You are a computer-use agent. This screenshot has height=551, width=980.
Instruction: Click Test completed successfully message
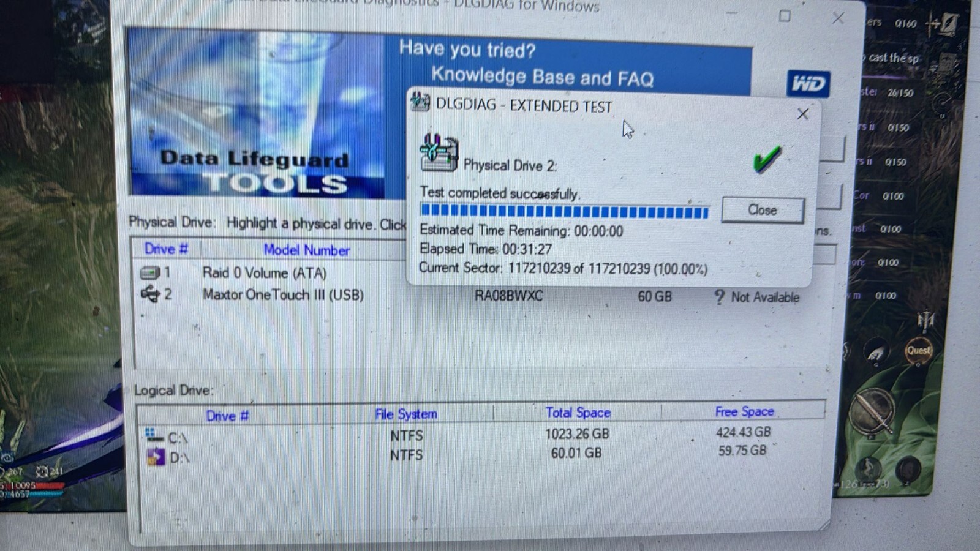pyautogui.click(x=500, y=193)
